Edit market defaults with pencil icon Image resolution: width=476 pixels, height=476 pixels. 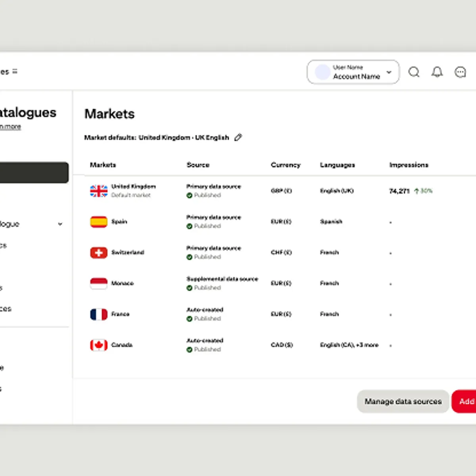tap(238, 137)
